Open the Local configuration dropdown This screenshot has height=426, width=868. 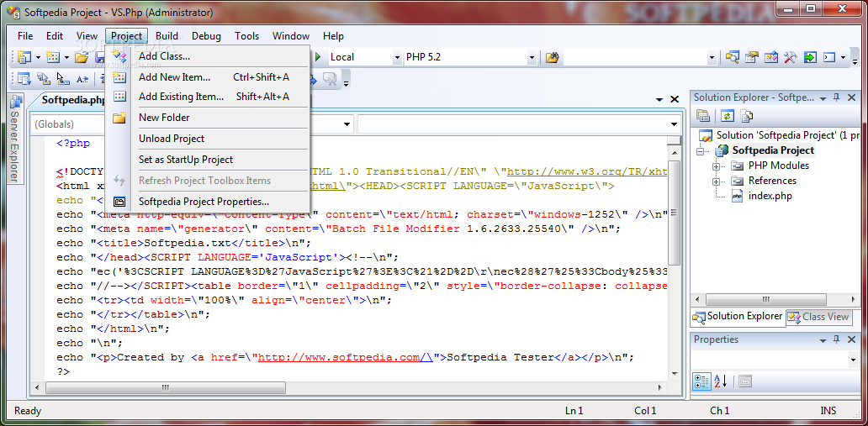397,57
